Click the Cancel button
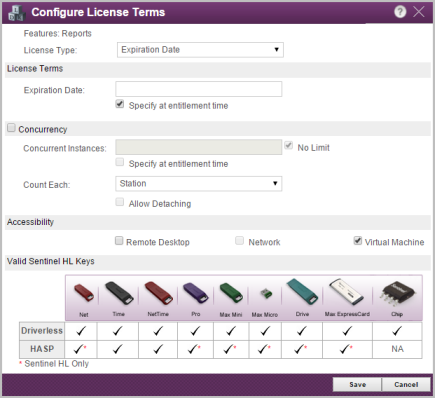This screenshot has height=398, width=435. (406, 385)
